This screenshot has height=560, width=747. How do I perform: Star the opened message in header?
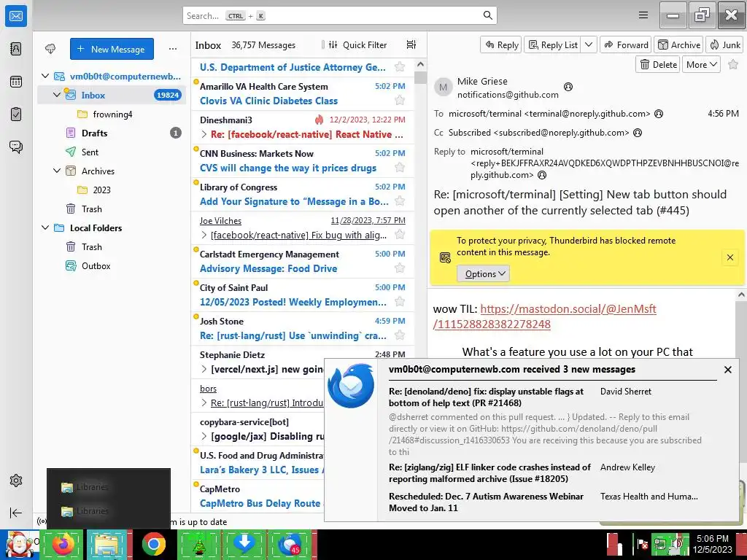tap(733, 64)
